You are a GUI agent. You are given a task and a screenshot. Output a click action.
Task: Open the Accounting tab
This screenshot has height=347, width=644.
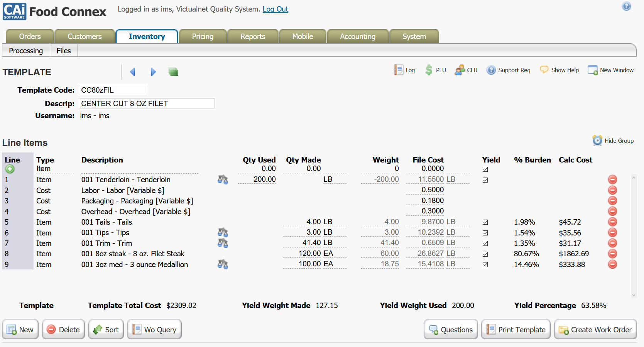coord(358,36)
